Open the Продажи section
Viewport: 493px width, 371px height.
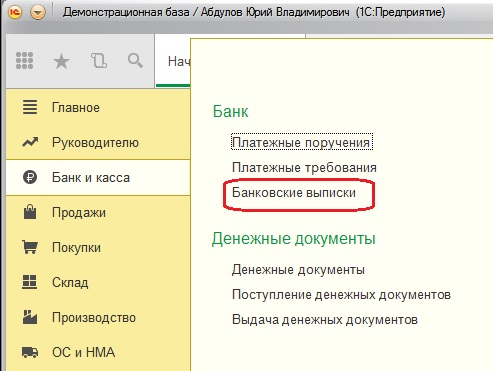(x=98, y=212)
